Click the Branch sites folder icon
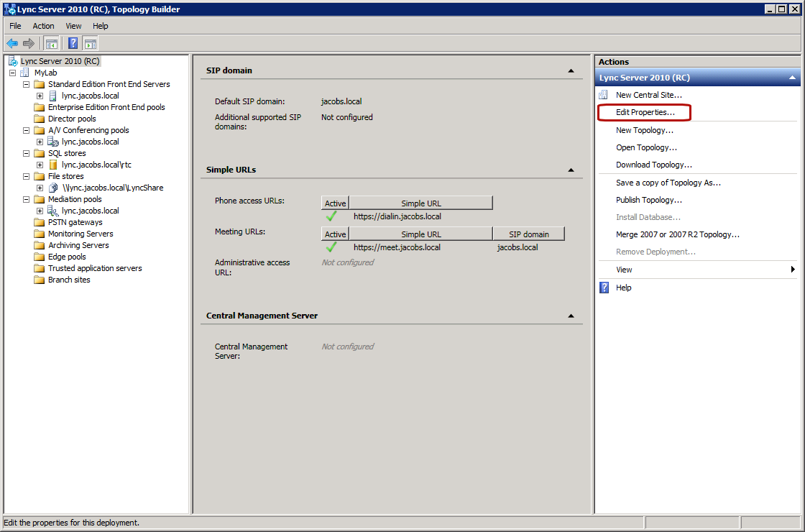The width and height of the screenshot is (805, 532). coord(39,280)
